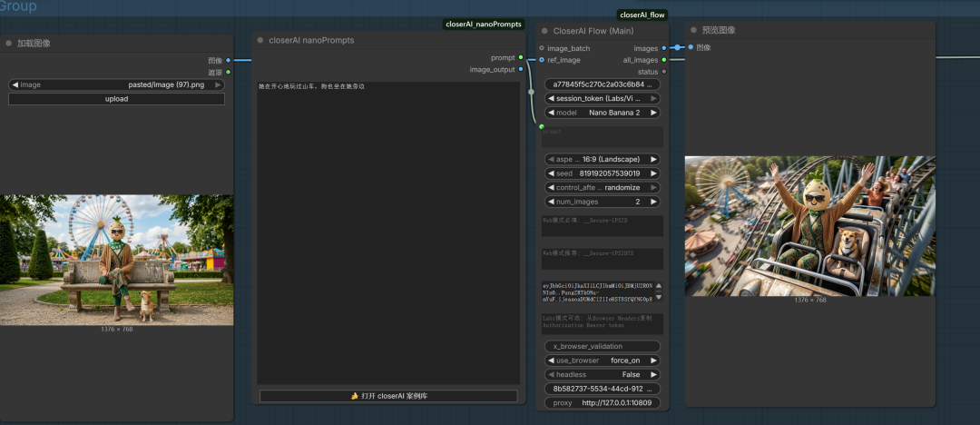Click the 图像 output port on 加载图像 node

point(228,60)
